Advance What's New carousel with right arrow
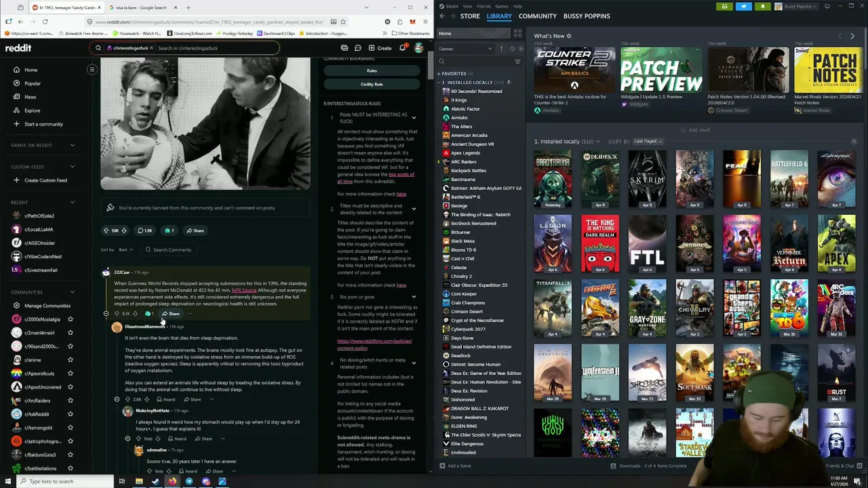Screen dimensions: 868x488 (852, 36)
